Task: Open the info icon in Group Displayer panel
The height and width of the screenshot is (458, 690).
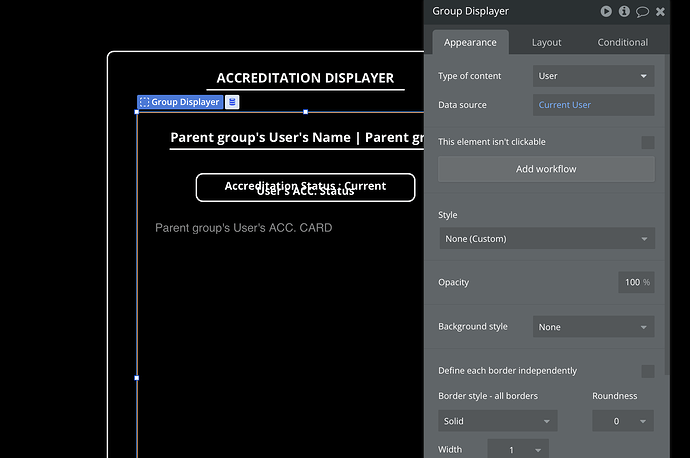Action: pyautogui.click(x=624, y=11)
